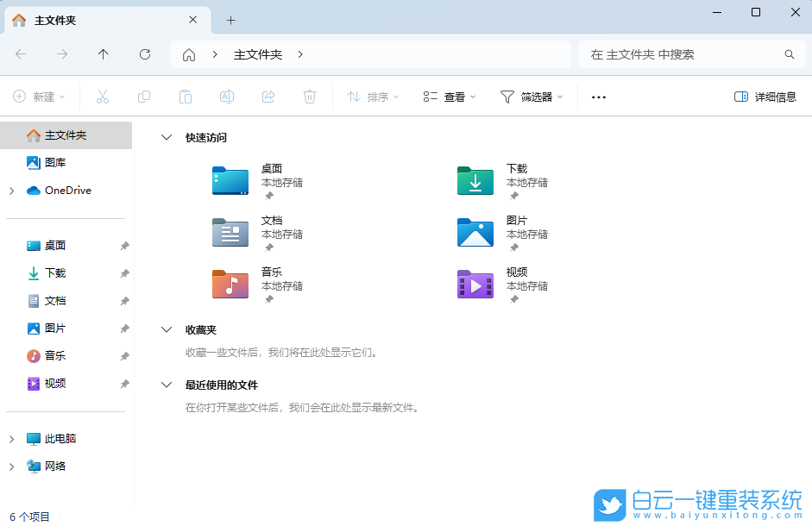The width and height of the screenshot is (812, 526).
Task: Open OneDrive from sidebar
Action: point(67,190)
